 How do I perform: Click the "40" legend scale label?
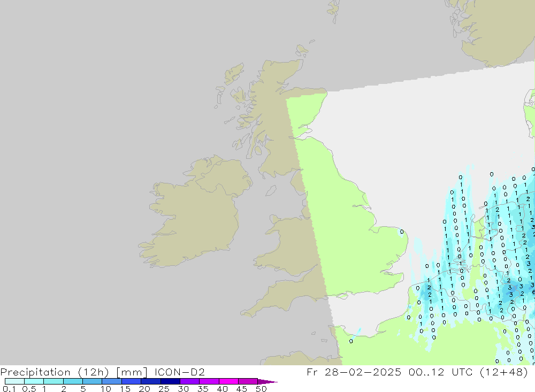coord(223,389)
